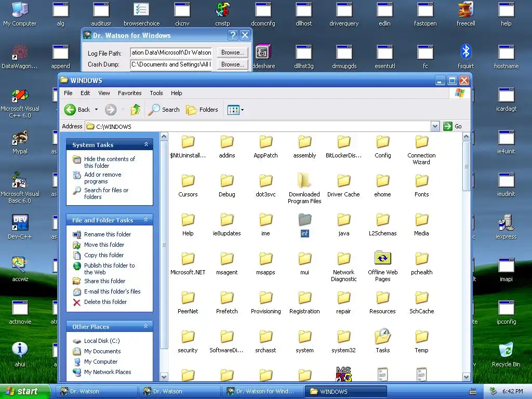
Task: Select the iexpress desktop icon
Action: point(506,227)
